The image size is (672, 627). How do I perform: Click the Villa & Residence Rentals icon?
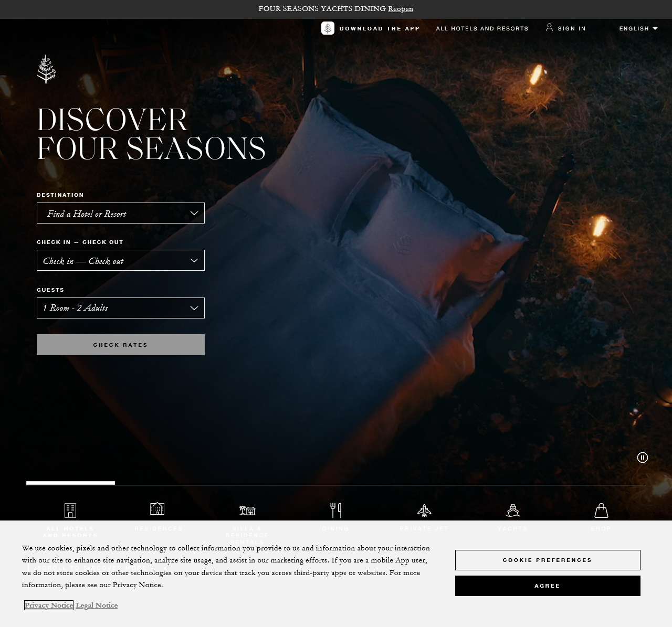[x=247, y=509]
